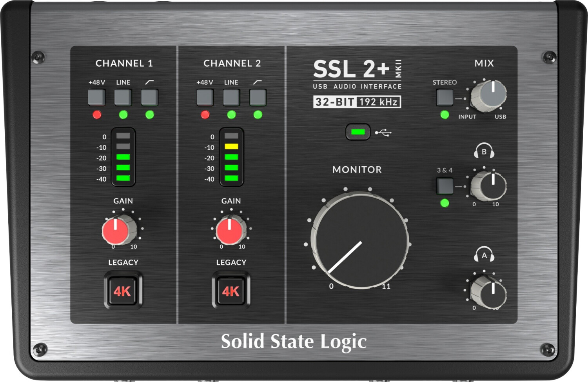The image size is (588, 382).
Task: Toggle Channel 1 +48V phantom power
Action: pos(96,97)
